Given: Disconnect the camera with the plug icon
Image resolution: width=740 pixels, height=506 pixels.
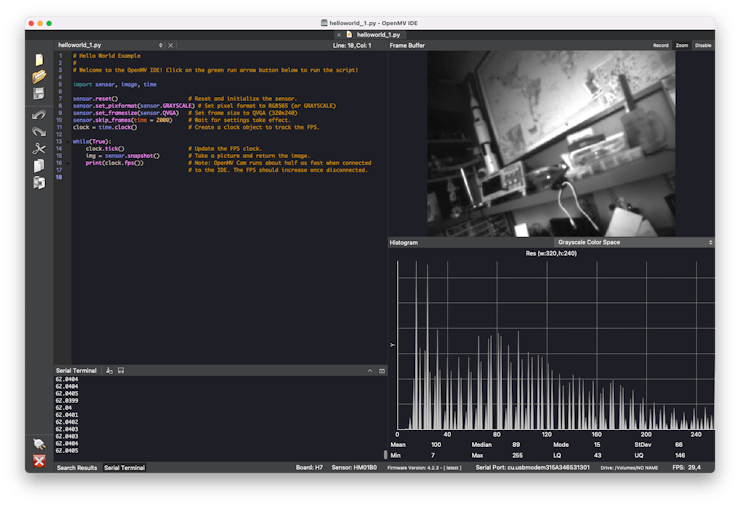Looking at the screenshot, I should pos(39,444).
